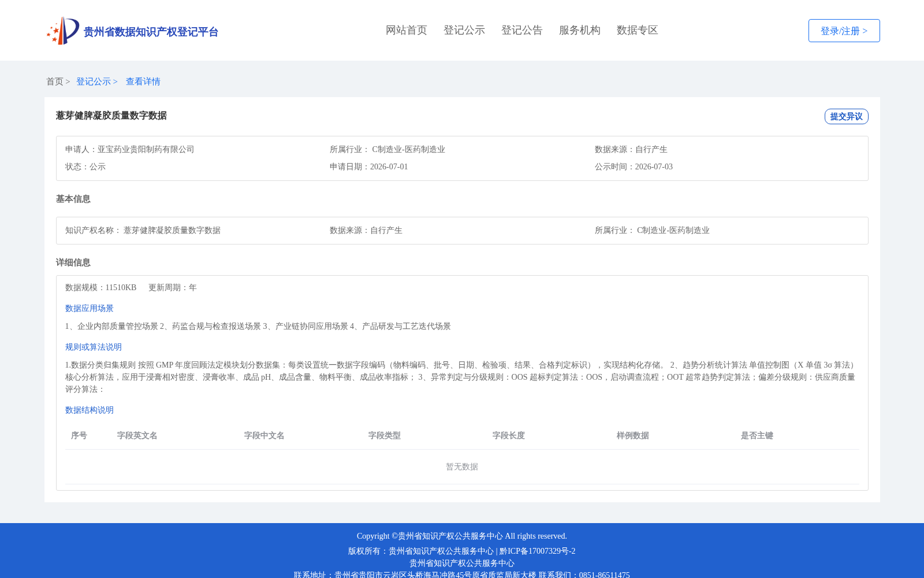Click 数据规模：11510KB

click(x=101, y=287)
